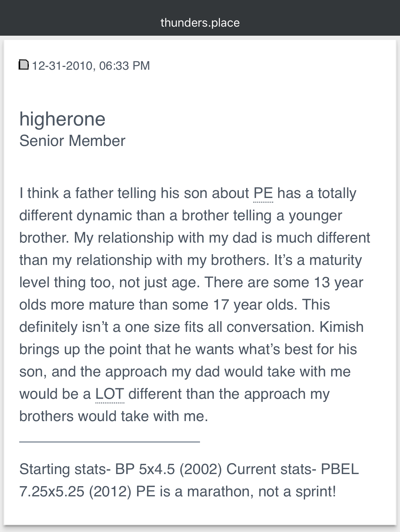The image size is (400, 532).
Task: Click the dark top browser bar
Action: (200, 18)
